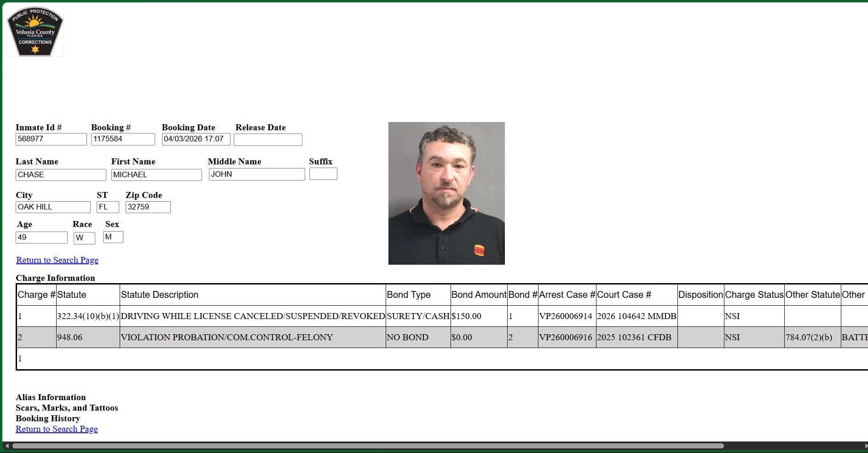Click the Charge Status column header
868x453 pixels.
[x=754, y=295]
